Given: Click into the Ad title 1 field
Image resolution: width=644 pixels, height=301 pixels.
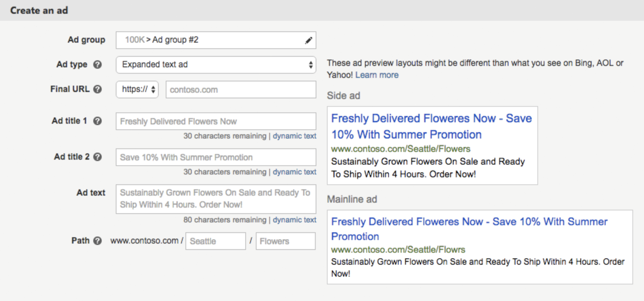Looking at the screenshot, I should pos(216,121).
